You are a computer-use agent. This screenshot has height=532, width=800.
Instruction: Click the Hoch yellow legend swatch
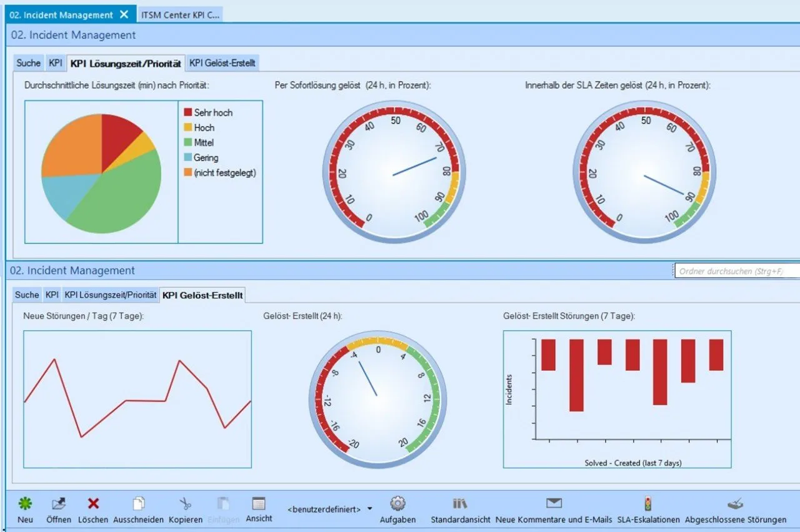click(187, 127)
